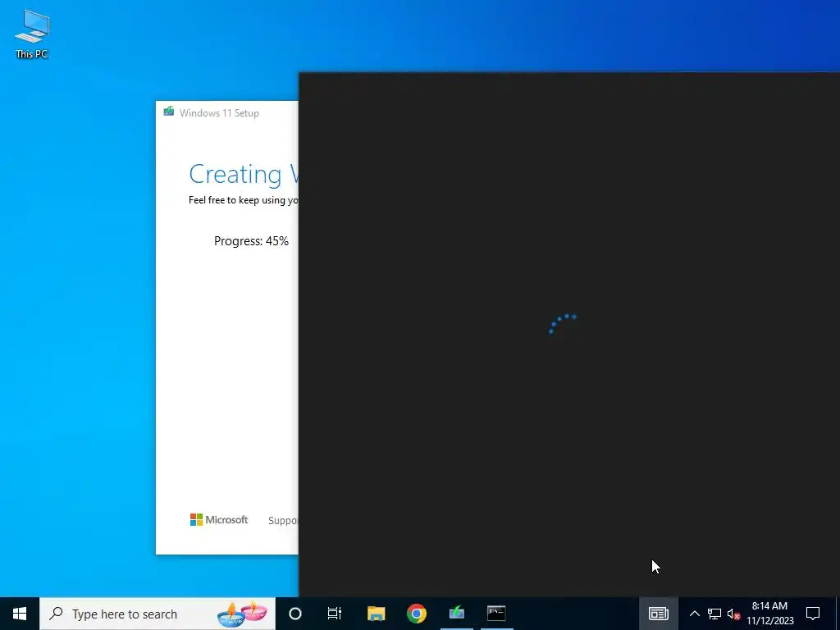This screenshot has height=630, width=840.
Task: Open the Windows Start menu
Action: click(20, 614)
